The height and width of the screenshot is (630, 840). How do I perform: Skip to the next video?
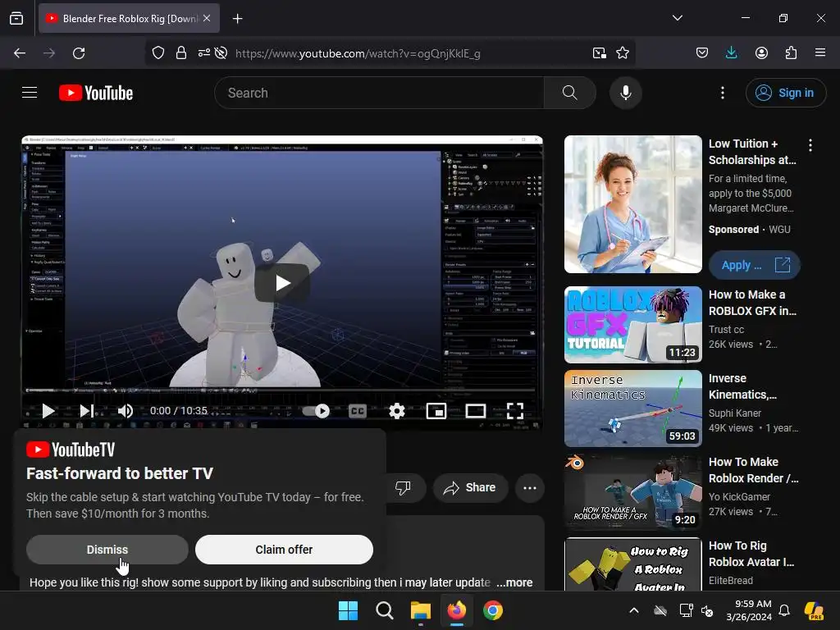tap(86, 411)
